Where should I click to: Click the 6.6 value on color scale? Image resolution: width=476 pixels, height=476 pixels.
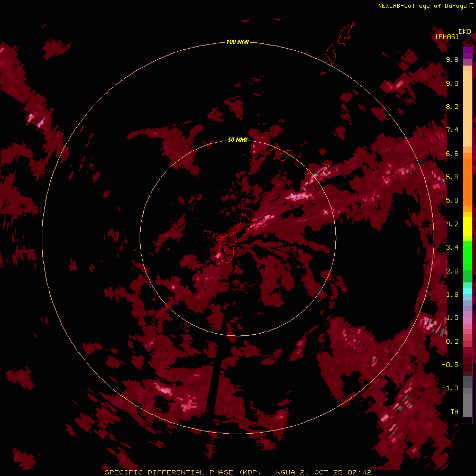(452, 153)
